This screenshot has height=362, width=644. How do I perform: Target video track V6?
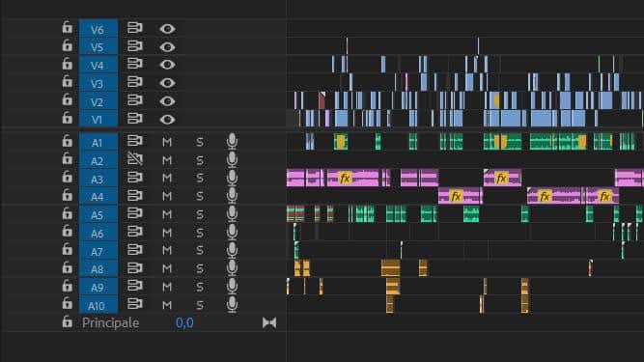pos(98,28)
